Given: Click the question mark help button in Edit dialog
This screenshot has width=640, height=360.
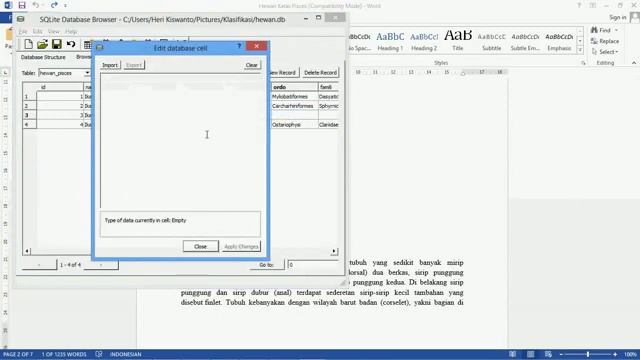Looking at the screenshot, I should click(239, 46).
